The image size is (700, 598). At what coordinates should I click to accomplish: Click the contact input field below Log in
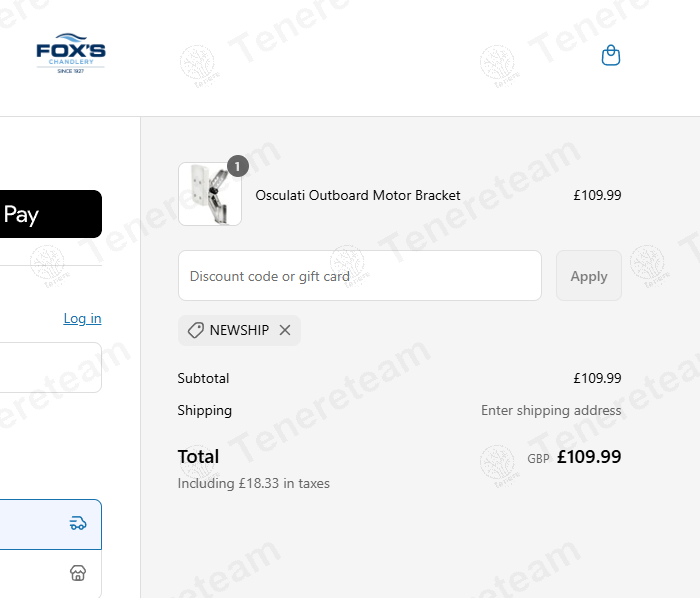click(50, 367)
